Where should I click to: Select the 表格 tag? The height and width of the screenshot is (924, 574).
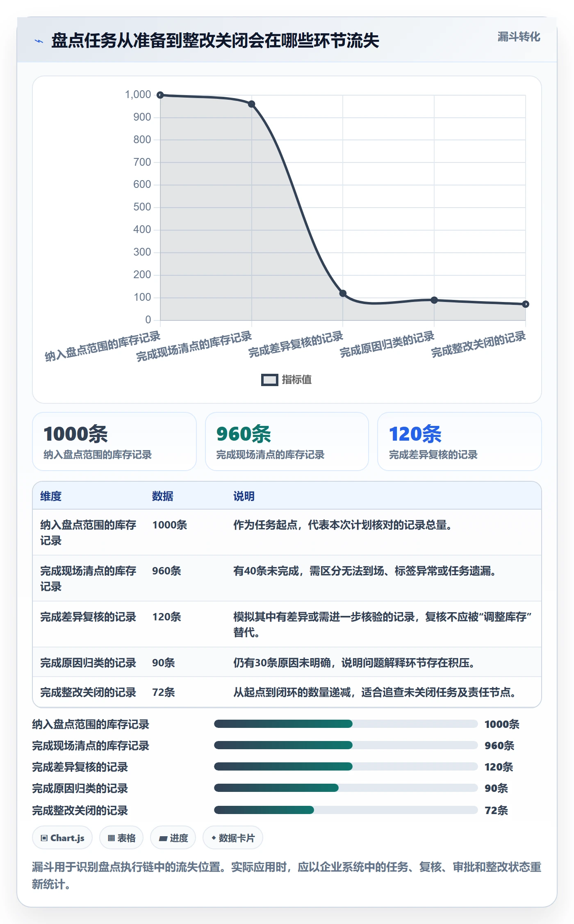click(x=121, y=838)
